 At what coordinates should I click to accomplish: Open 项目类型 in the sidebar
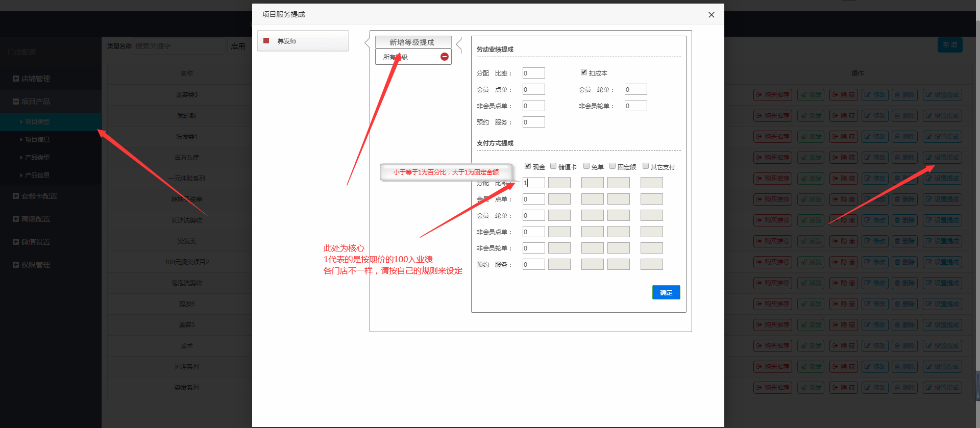point(51,122)
